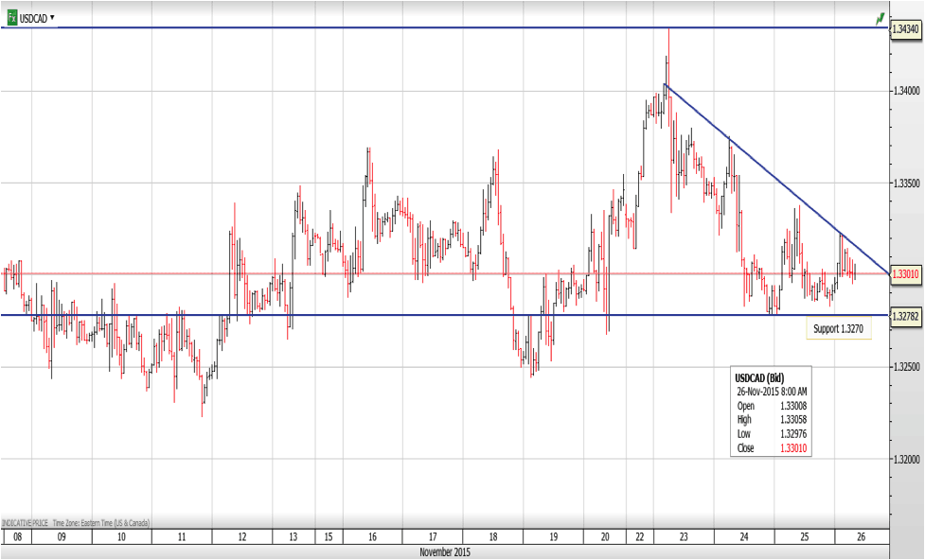
Task: Click the 1.33500 price axis label
Action: pyautogui.click(x=905, y=183)
